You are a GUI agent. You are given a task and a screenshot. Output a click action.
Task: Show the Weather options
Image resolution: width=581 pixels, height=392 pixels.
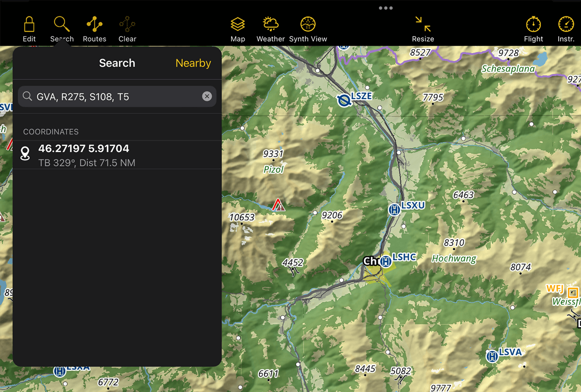tap(271, 29)
